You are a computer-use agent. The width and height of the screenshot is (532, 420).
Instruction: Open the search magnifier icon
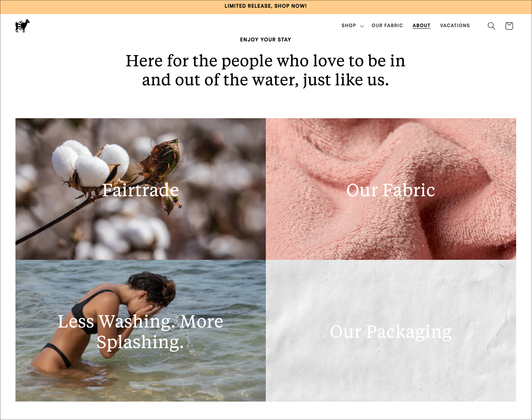[491, 26]
